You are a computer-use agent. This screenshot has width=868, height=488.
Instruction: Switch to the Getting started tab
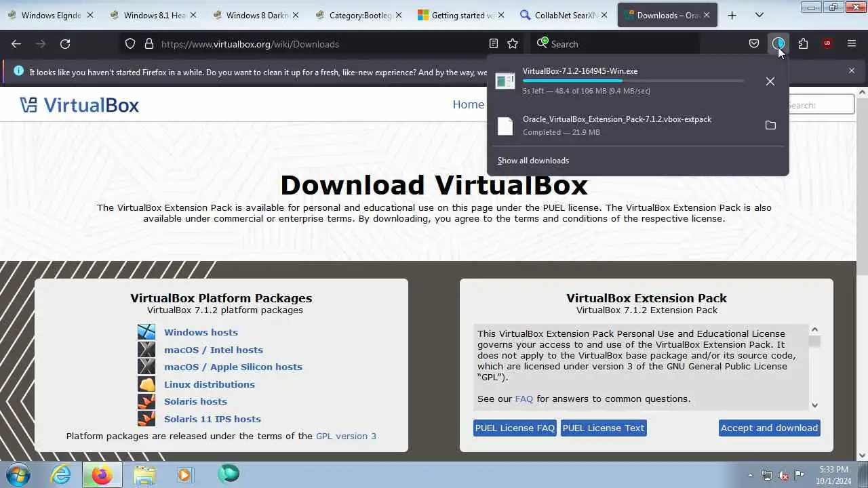460,15
